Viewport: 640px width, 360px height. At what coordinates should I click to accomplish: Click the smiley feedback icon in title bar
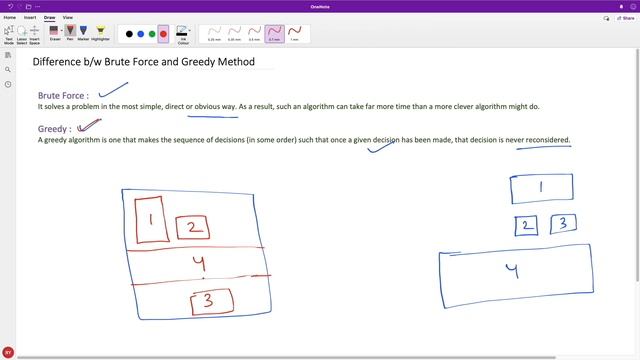(x=633, y=7)
